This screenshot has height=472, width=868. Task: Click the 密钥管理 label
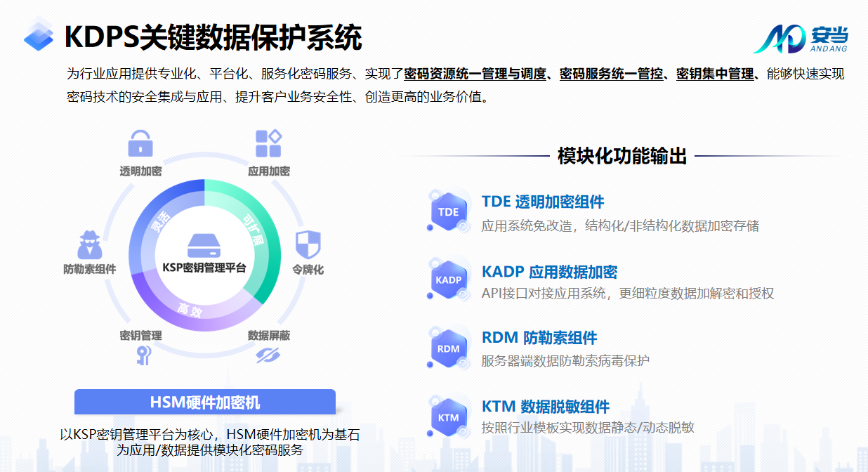pyautogui.click(x=140, y=336)
